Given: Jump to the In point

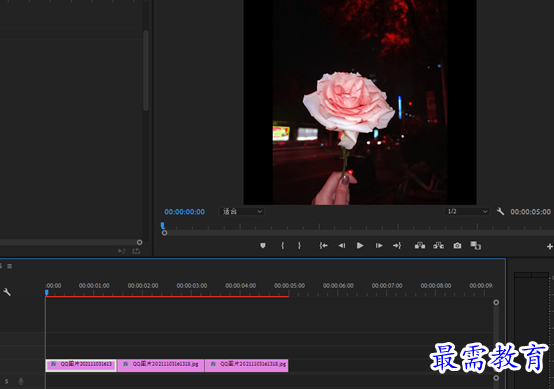Looking at the screenshot, I should point(323,246).
